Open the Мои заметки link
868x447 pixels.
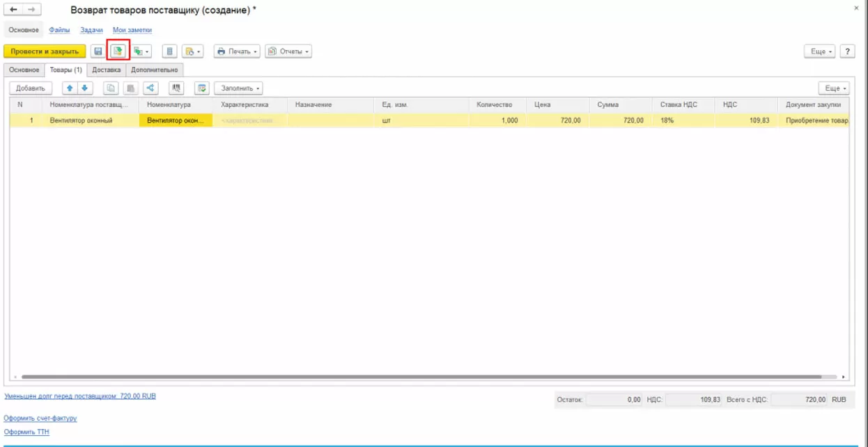pos(132,30)
